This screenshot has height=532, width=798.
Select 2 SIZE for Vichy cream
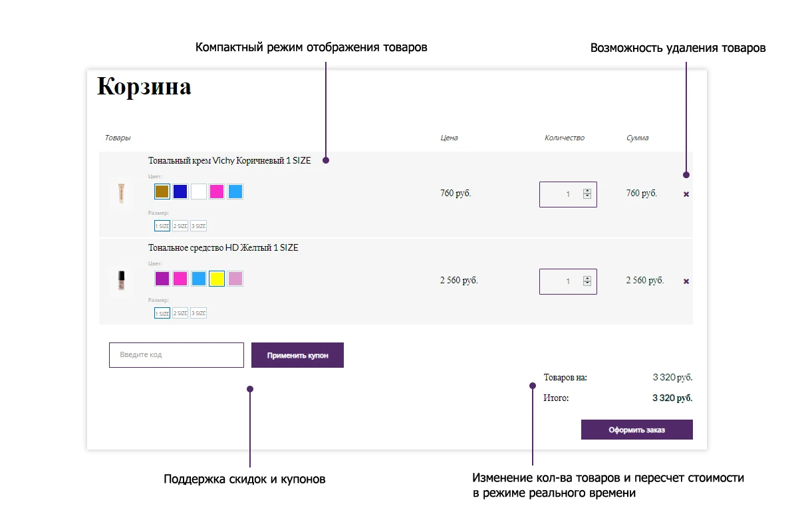pos(180,226)
